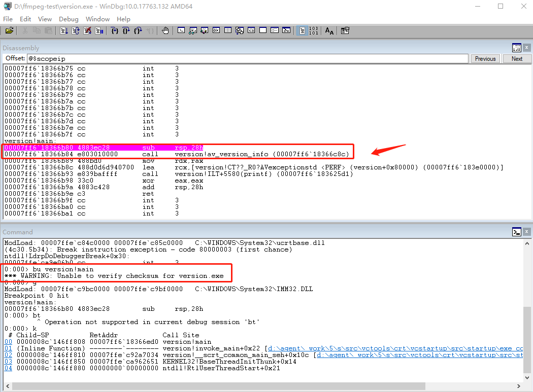Select the Step Over icon
Screen dimensions: 533x392
126,30
